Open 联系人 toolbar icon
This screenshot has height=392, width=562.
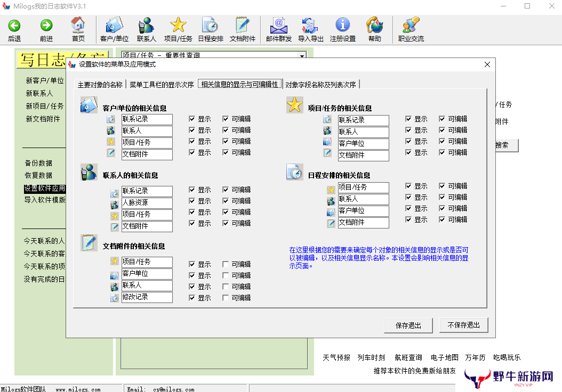tap(146, 25)
